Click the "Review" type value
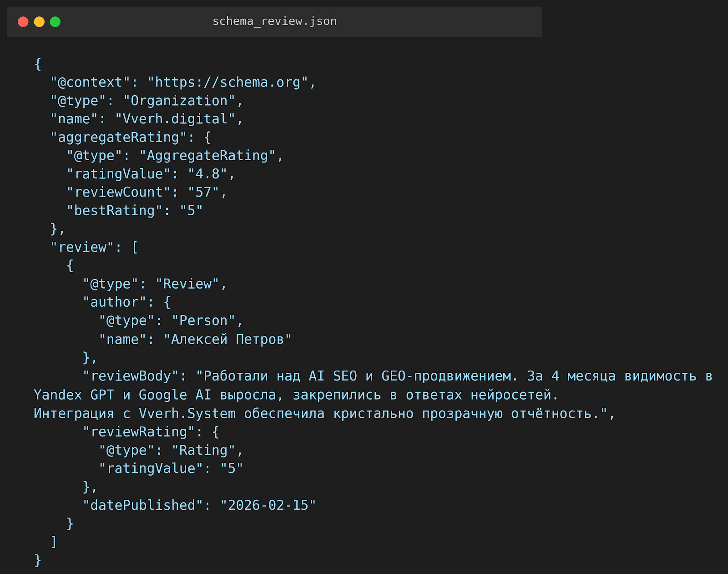The height and width of the screenshot is (574, 728). tap(187, 284)
